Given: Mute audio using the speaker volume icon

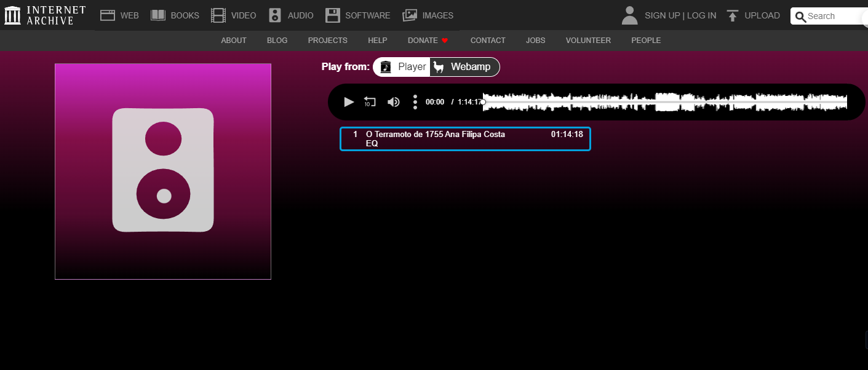Looking at the screenshot, I should pyautogui.click(x=393, y=102).
